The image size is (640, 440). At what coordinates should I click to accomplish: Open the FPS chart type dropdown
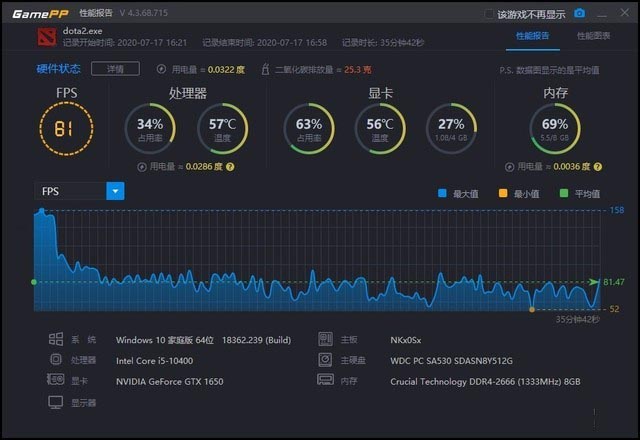pyautogui.click(x=115, y=191)
